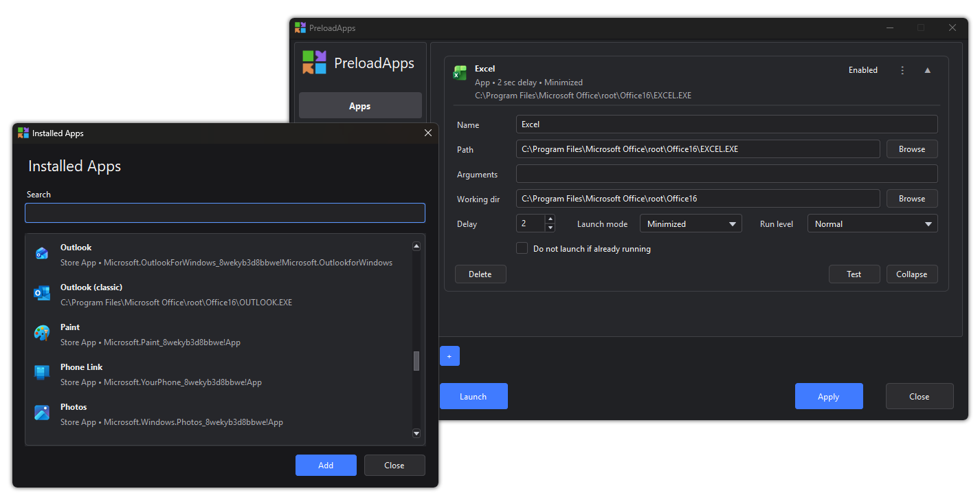Click the Excel title in the entry header
The image size is (980, 502).
485,69
